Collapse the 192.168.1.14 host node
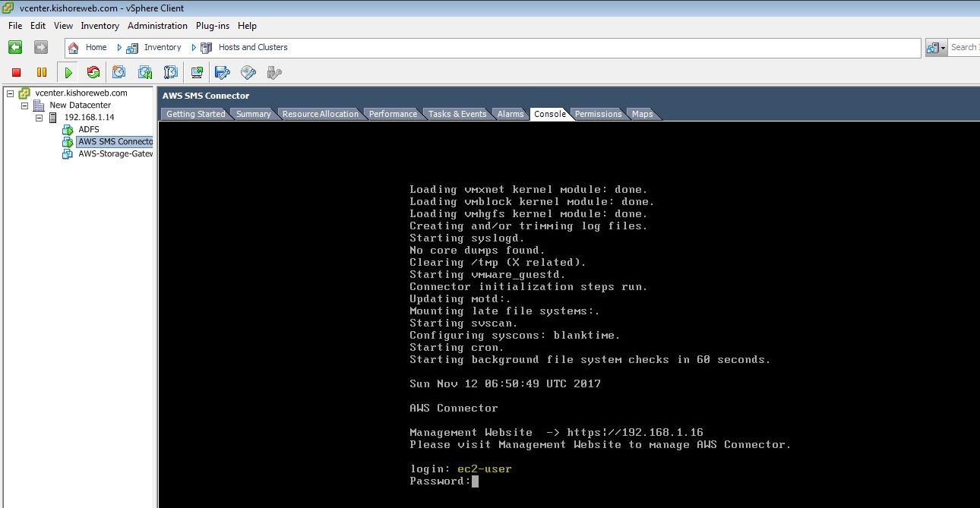This screenshot has height=508, width=980. point(40,118)
